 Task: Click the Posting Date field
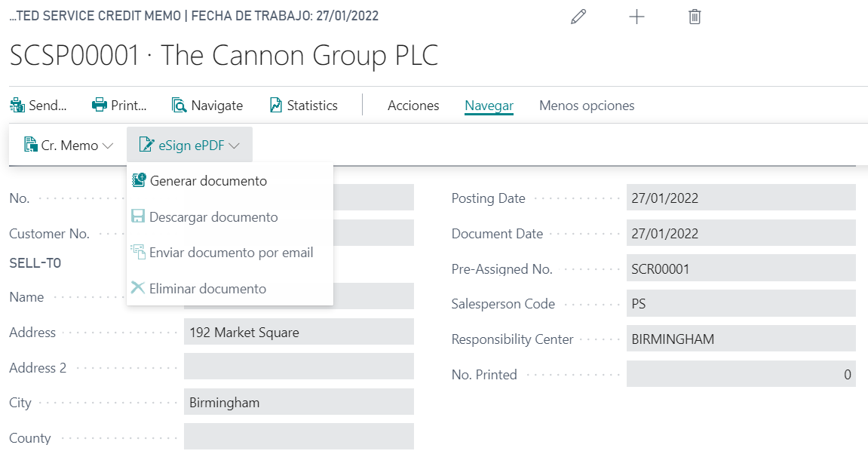coord(740,198)
